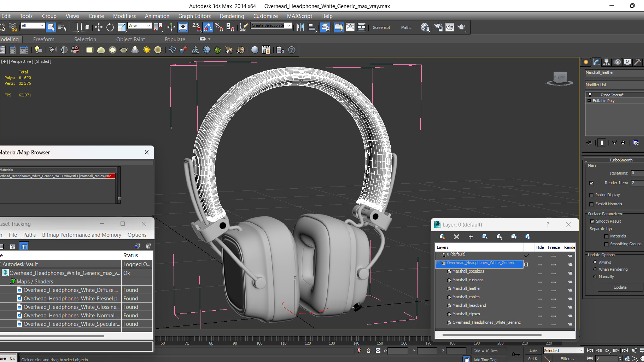Select the Always update radio button
The width and height of the screenshot is (644, 362).
click(595, 262)
